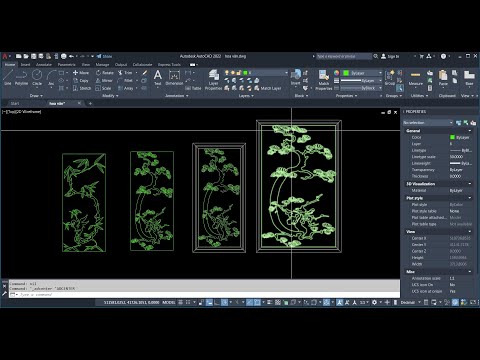Select the Dimension tool
The width and height of the screenshot is (480, 360).
click(x=174, y=77)
